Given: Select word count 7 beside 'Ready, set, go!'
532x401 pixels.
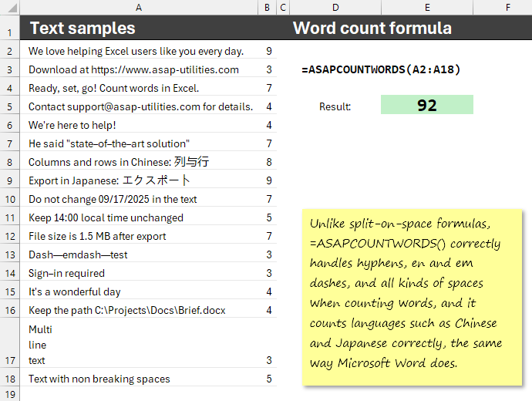Looking at the screenshot, I should (268, 88).
